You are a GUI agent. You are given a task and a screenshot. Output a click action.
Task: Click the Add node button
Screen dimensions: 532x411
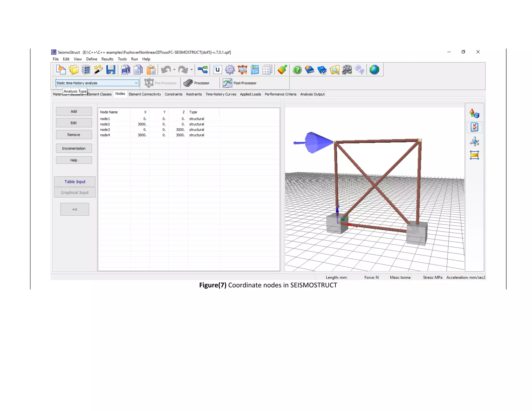click(74, 111)
